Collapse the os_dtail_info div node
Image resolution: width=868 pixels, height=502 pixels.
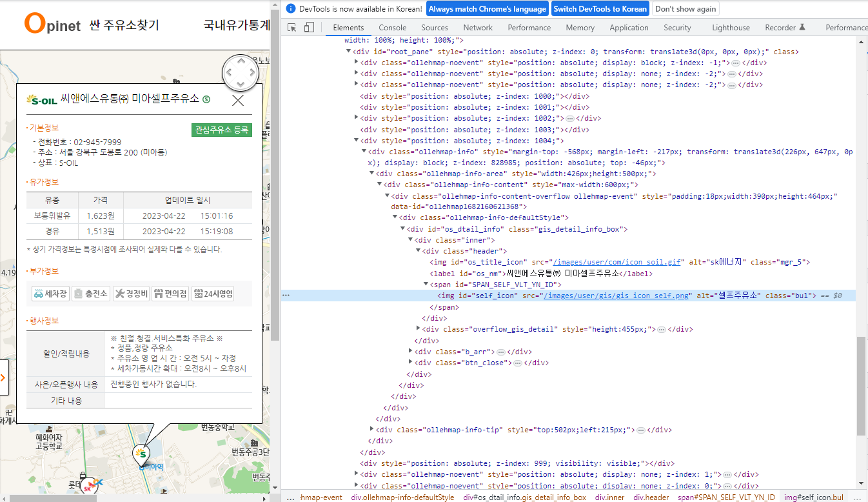[402, 229]
